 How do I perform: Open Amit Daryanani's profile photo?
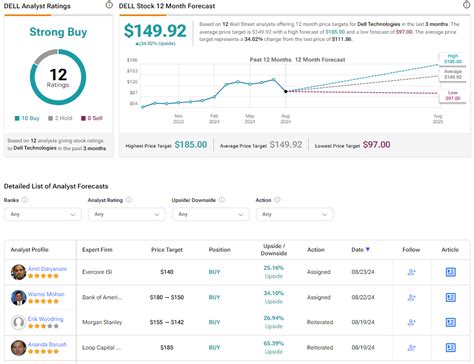pyautogui.click(x=18, y=272)
